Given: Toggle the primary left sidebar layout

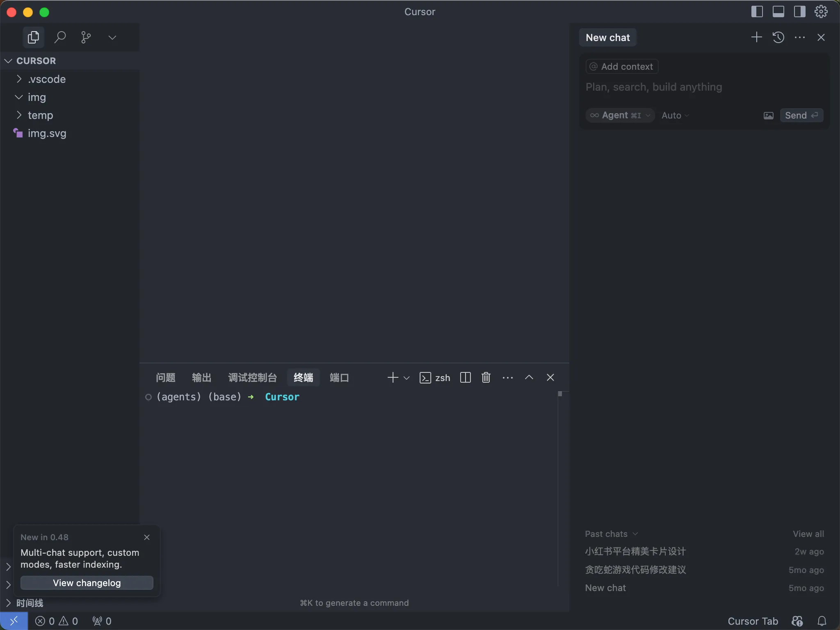Looking at the screenshot, I should click(x=757, y=11).
